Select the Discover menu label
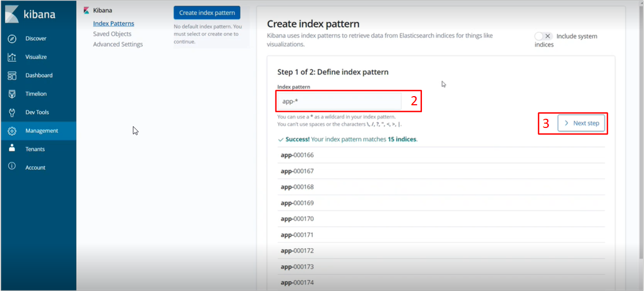This screenshot has width=644, height=291. pos(36,38)
